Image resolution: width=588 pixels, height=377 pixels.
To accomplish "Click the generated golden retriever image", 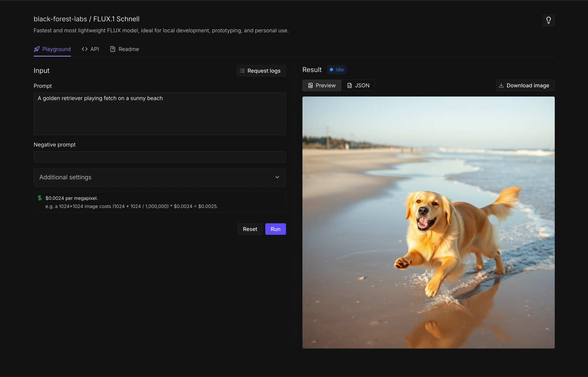I will point(429,222).
